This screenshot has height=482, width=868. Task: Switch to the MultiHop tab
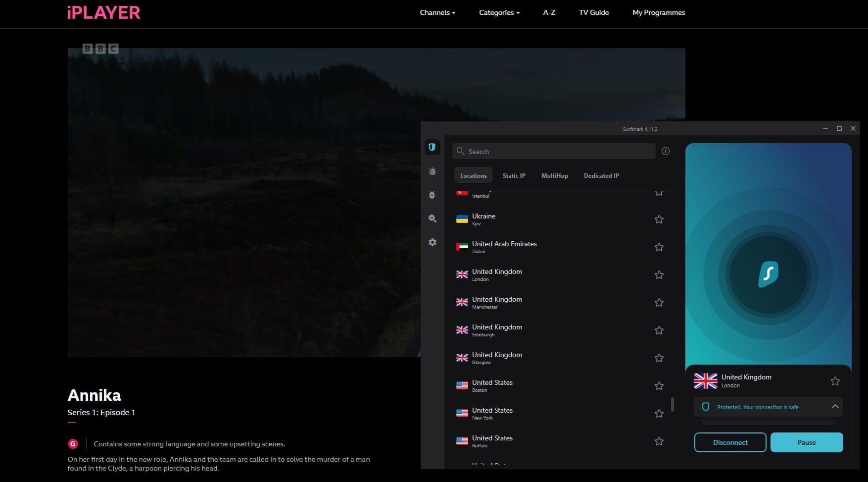[x=555, y=175]
